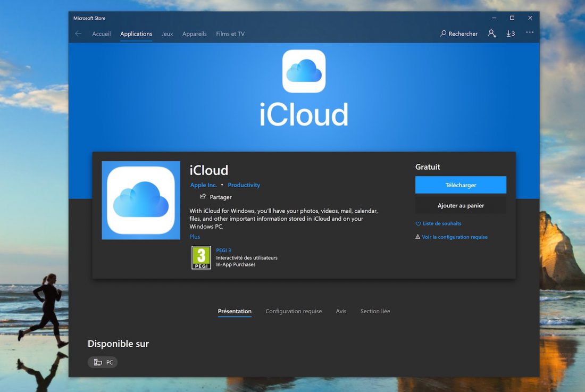Viewport: 585px width, 392px height.
Task: Click the large iCloud banner logo
Action: coord(304,71)
